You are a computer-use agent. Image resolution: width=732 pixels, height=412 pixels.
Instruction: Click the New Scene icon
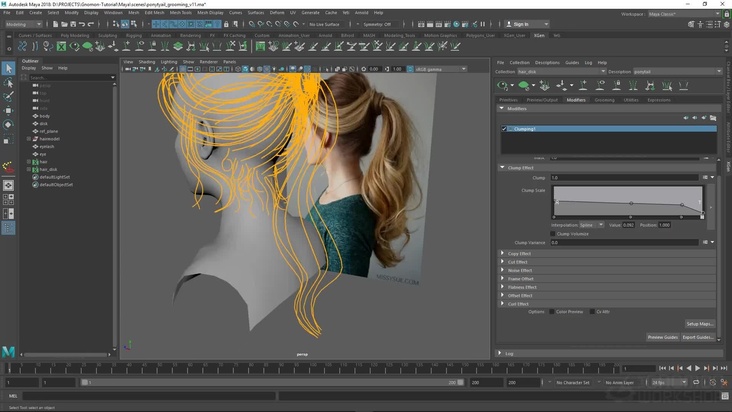[56, 24]
